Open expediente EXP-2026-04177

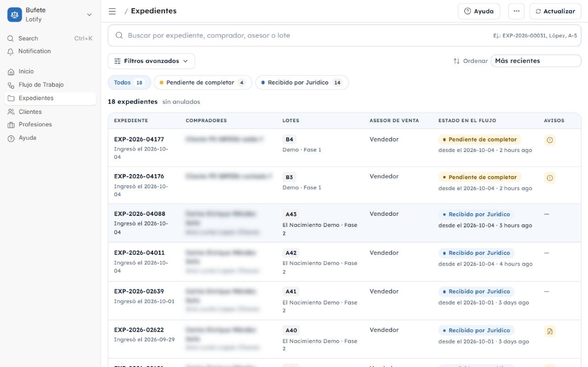point(139,139)
